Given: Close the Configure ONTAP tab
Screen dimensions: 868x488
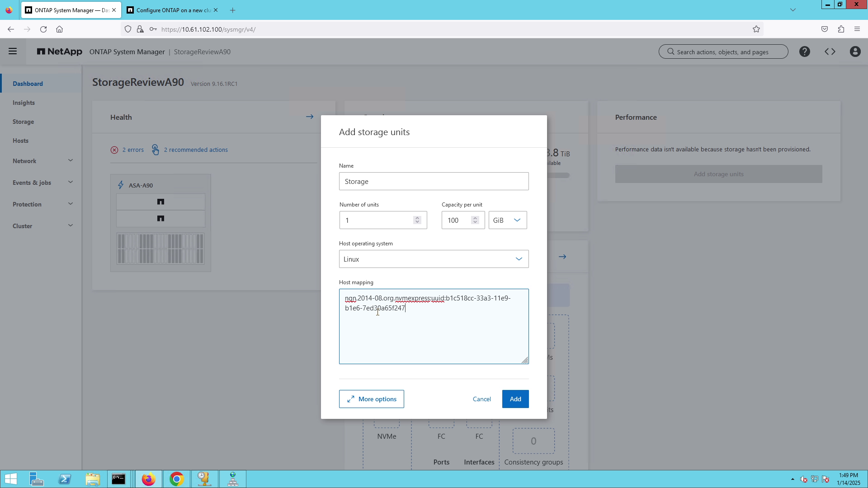Looking at the screenshot, I should (x=216, y=10).
